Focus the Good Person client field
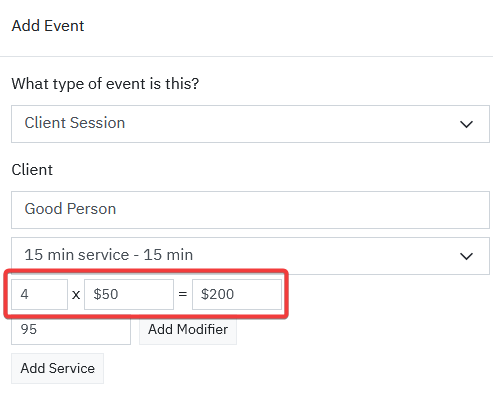 coord(250,210)
